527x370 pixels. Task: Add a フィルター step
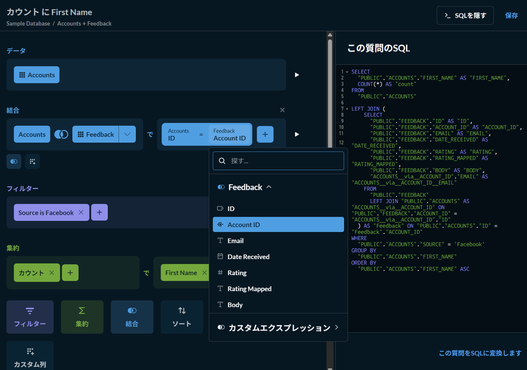pyautogui.click(x=30, y=317)
